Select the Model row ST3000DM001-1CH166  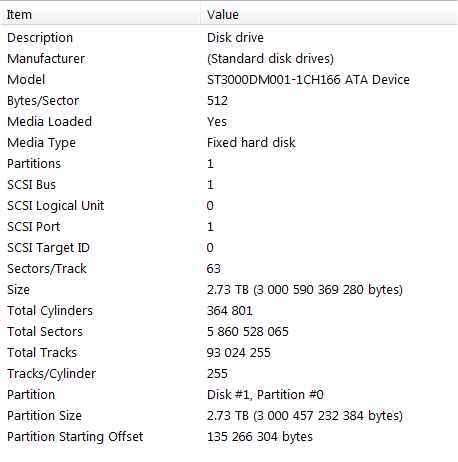[229, 80]
